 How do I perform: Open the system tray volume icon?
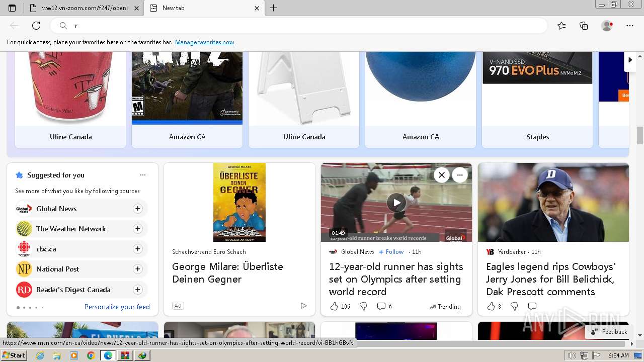click(x=572, y=355)
